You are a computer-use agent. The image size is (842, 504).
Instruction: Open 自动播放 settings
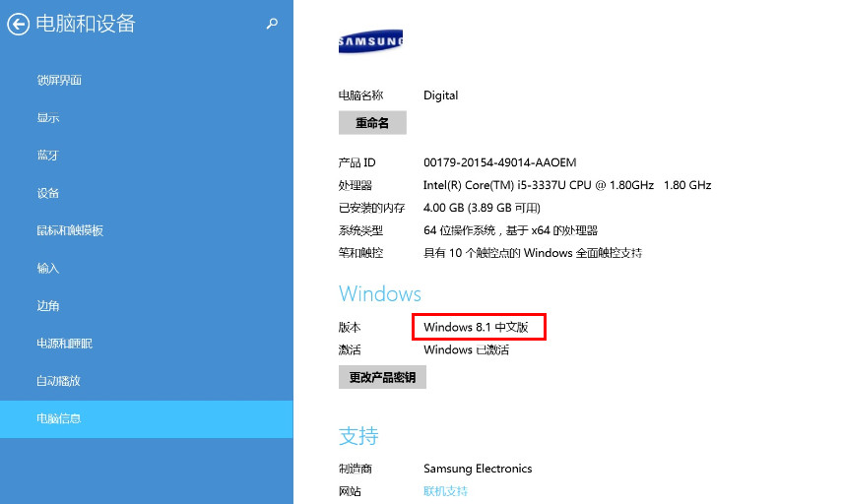(58, 381)
